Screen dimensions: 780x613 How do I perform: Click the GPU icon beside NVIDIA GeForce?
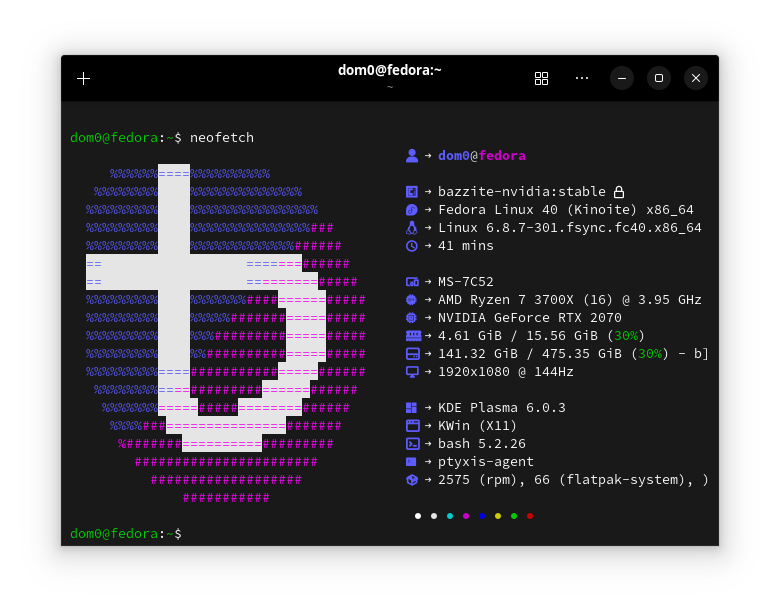(x=411, y=317)
